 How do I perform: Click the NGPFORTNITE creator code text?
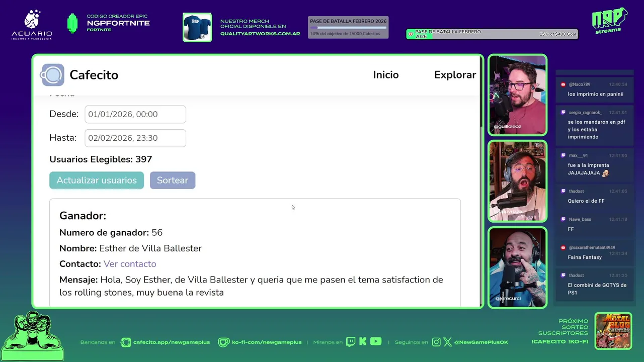(x=118, y=23)
